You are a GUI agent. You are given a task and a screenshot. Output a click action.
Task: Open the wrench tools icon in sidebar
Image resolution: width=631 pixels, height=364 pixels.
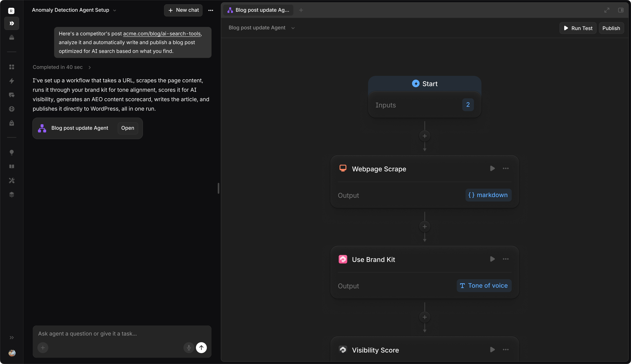(11, 180)
